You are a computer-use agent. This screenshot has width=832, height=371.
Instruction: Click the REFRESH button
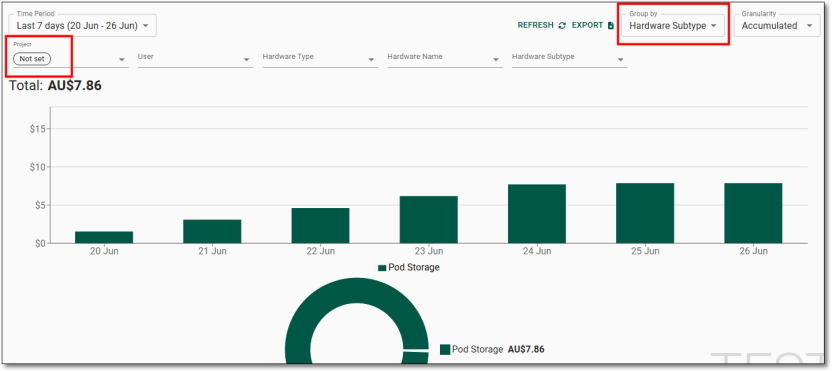coord(535,25)
